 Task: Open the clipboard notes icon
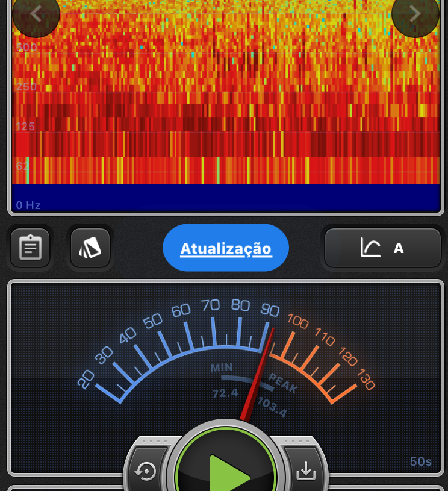30,248
